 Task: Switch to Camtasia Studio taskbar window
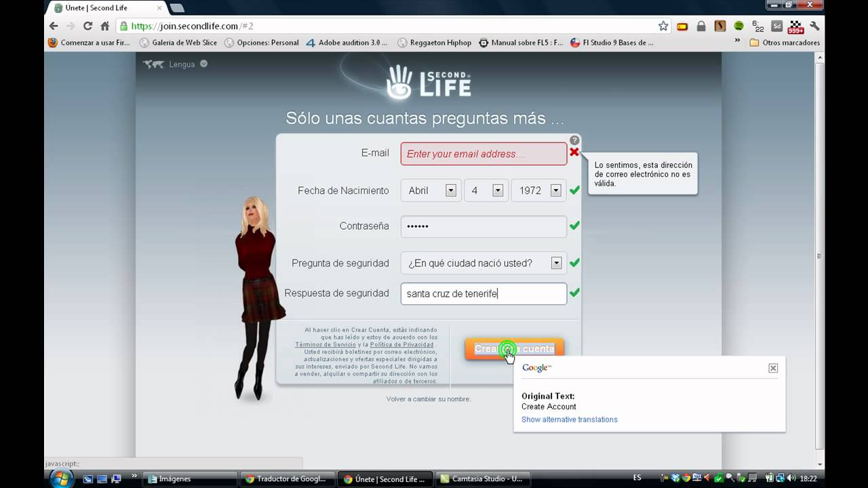(x=483, y=479)
